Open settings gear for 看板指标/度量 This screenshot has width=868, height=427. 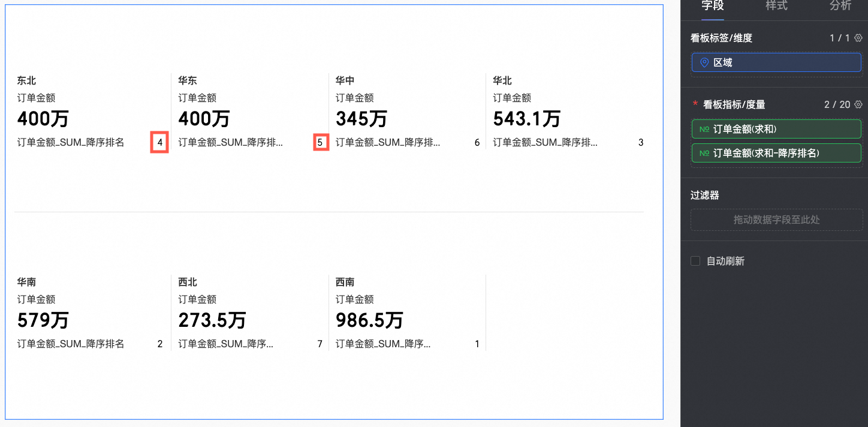coord(858,104)
